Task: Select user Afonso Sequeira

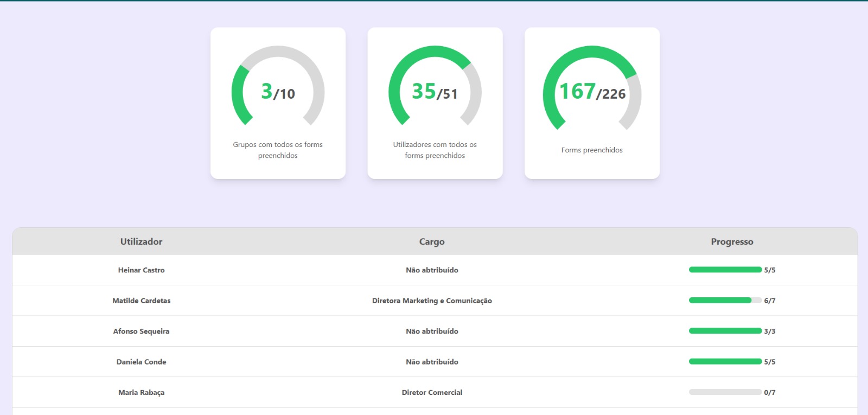Action: coord(141,331)
